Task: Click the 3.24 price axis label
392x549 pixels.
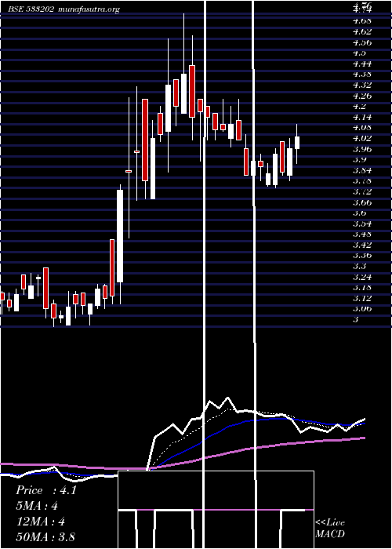Action: pos(362,277)
